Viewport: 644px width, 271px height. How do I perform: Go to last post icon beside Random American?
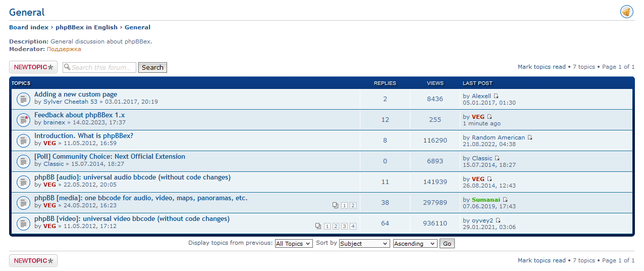(530, 138)
